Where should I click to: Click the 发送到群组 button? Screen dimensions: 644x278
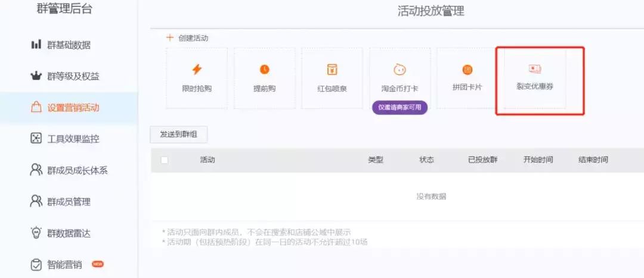click(x=179, y=135)
